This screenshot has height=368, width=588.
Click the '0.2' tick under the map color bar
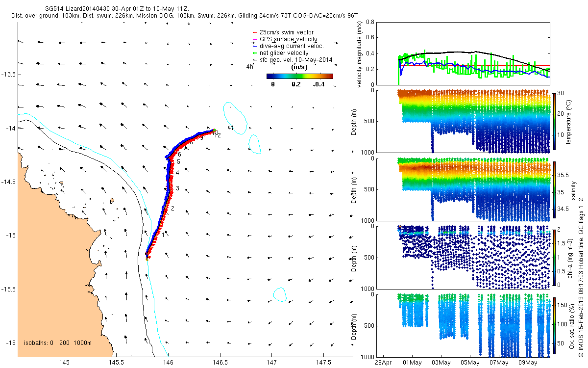297,84
